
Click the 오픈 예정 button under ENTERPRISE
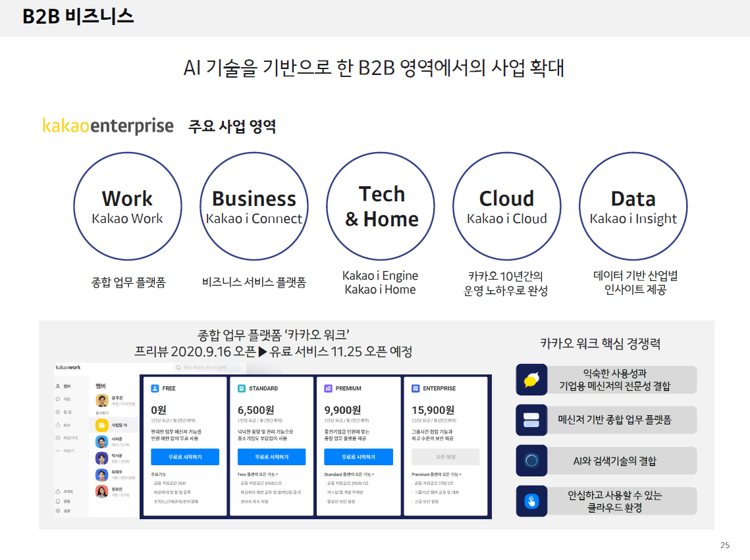(446, 457)
